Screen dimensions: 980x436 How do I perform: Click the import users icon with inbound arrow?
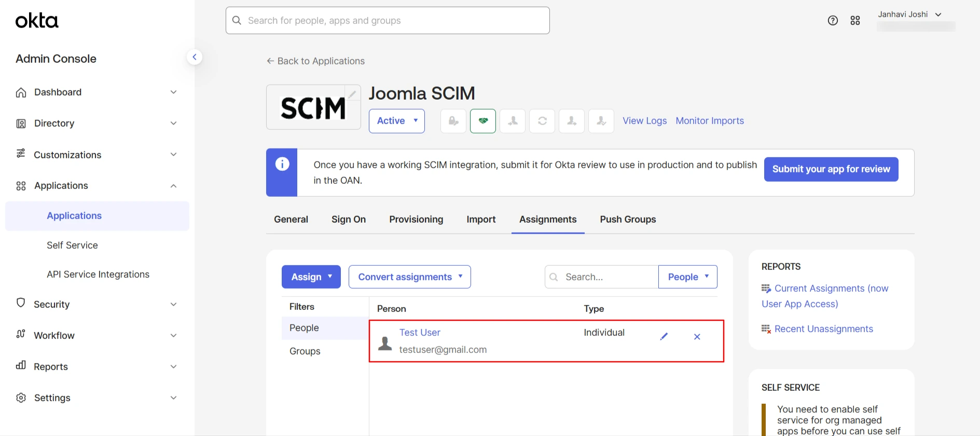[513, 121]
